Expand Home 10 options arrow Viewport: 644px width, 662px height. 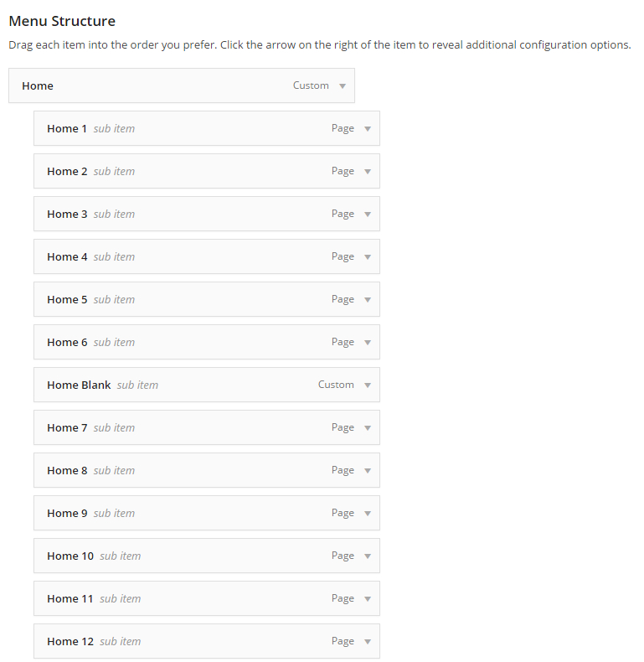(368, 556)
